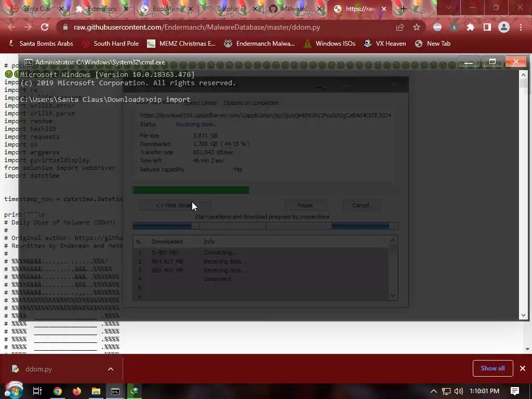Click the side panel icon in Chrome
This screenshot has height=399, width=532.
tap(487, 27)
